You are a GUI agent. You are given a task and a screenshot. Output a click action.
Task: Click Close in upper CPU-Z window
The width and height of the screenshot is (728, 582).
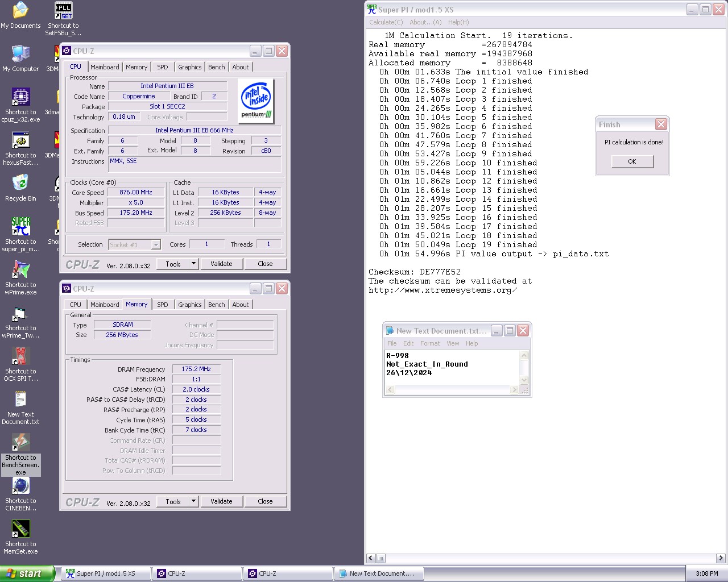(265, 264)
